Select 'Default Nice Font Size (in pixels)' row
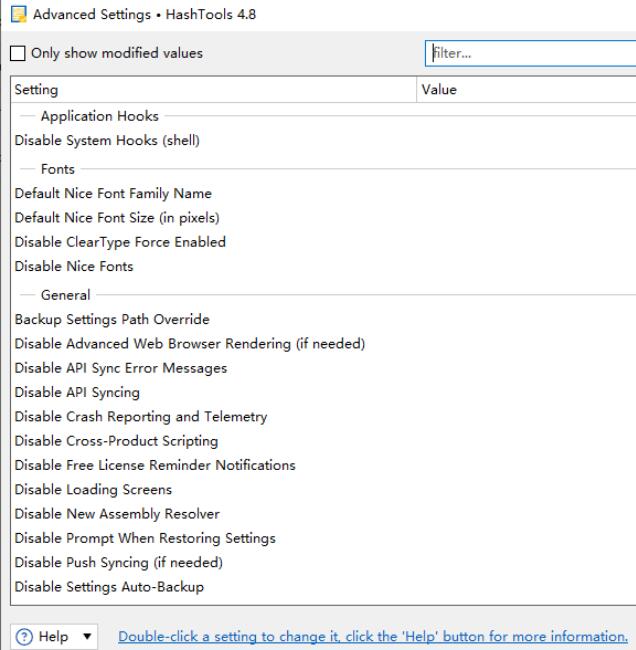The height and width of the screenshot is (650, 636). (117, 218)
